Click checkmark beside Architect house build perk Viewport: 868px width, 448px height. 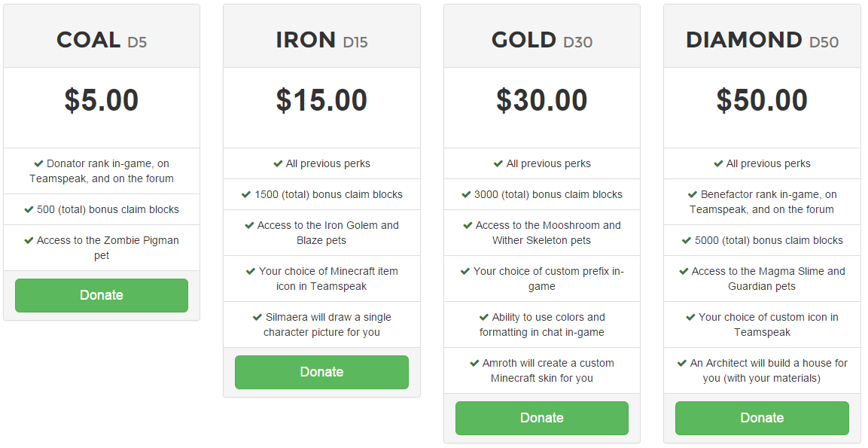coord(682,363)
